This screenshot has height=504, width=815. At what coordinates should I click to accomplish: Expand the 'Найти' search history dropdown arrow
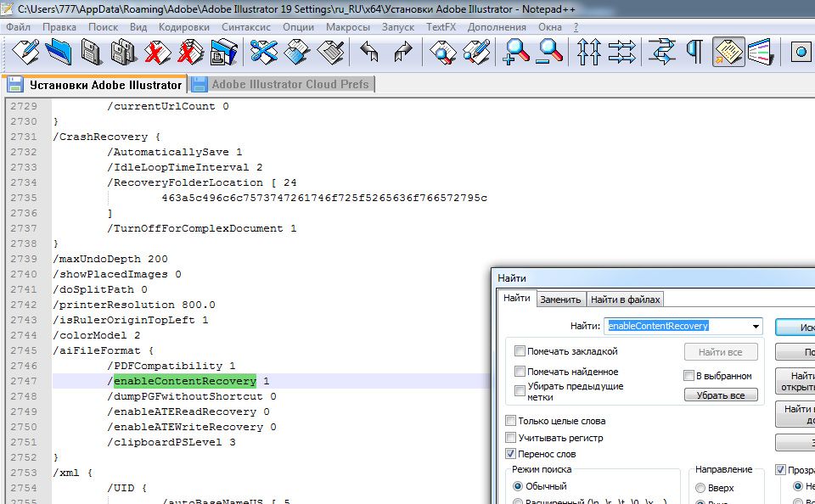(x=756, y=327)
